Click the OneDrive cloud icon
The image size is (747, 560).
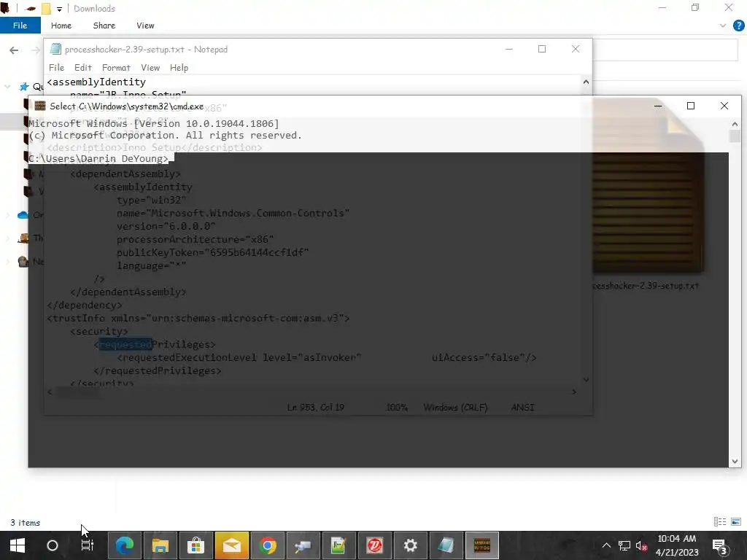tap(23, 215)
